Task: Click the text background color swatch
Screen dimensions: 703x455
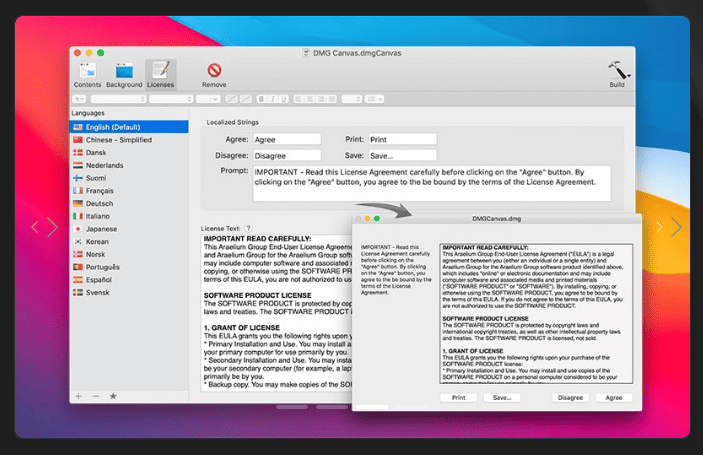Action: (x=246, y=99)
